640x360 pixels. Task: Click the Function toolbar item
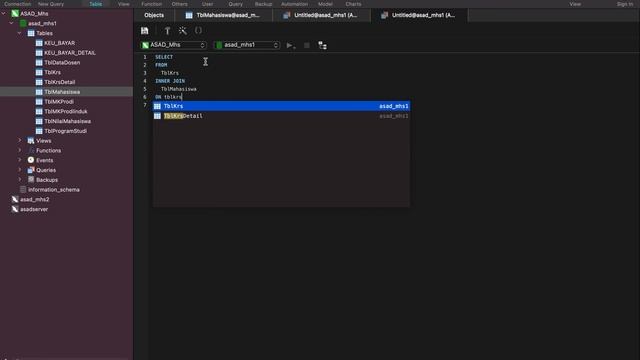coord(151,4)
